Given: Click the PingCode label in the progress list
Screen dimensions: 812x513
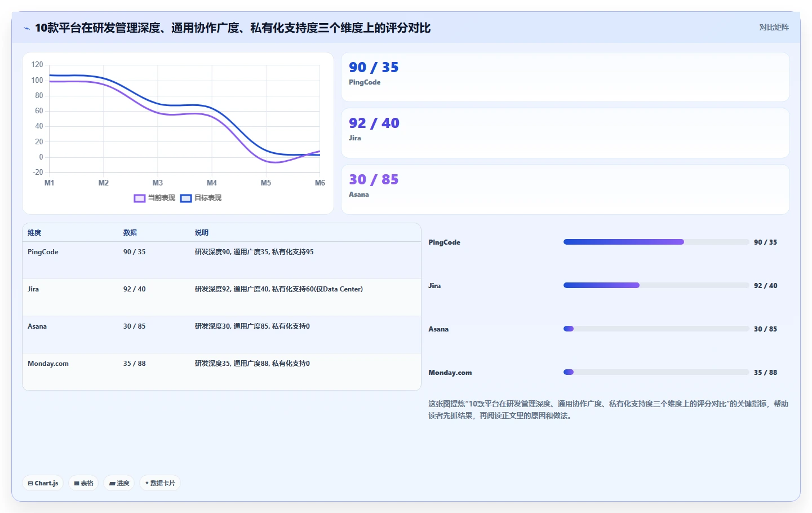Looking at the screenshot, I should click(x=444, y=242).
